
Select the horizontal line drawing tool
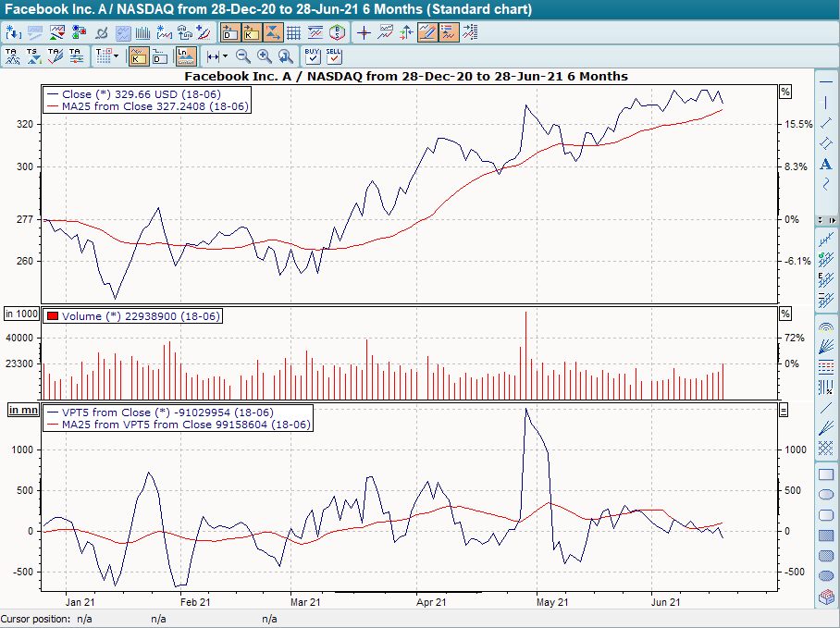click(x=826, y=80)
